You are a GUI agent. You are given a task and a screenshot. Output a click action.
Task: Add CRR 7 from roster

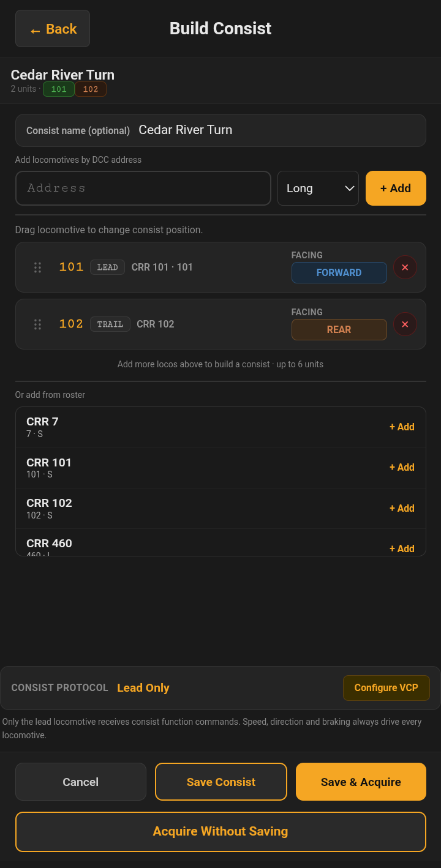(x=402, y=427)
